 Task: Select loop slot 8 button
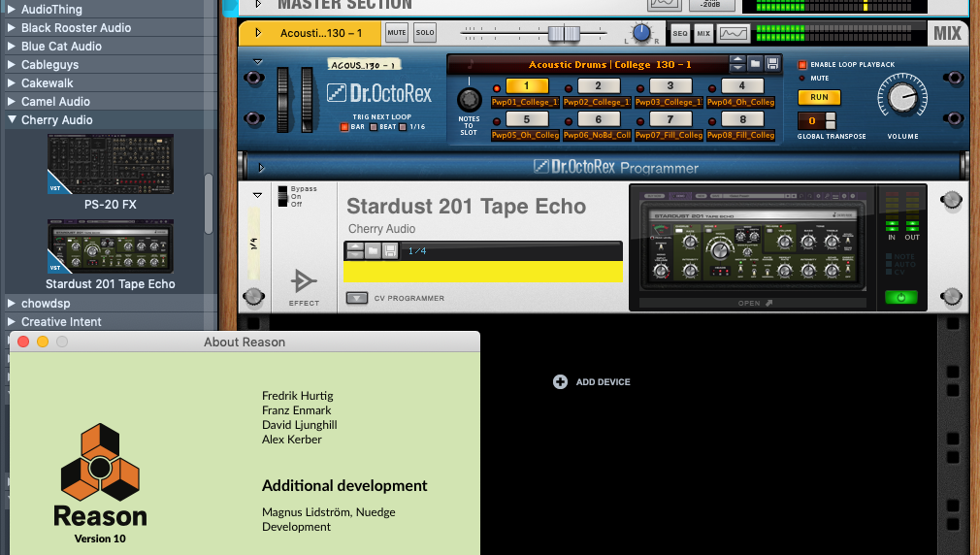(742, 118)
